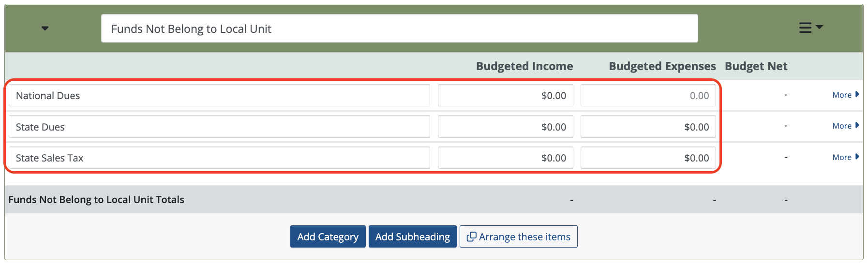Expand More options for State Sales Tax
This screenshot has width=868, height=264.
tap(846, 157)
